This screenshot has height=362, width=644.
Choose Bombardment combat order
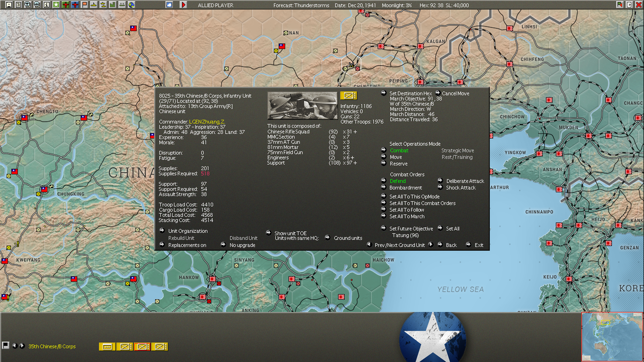[406, 188]
